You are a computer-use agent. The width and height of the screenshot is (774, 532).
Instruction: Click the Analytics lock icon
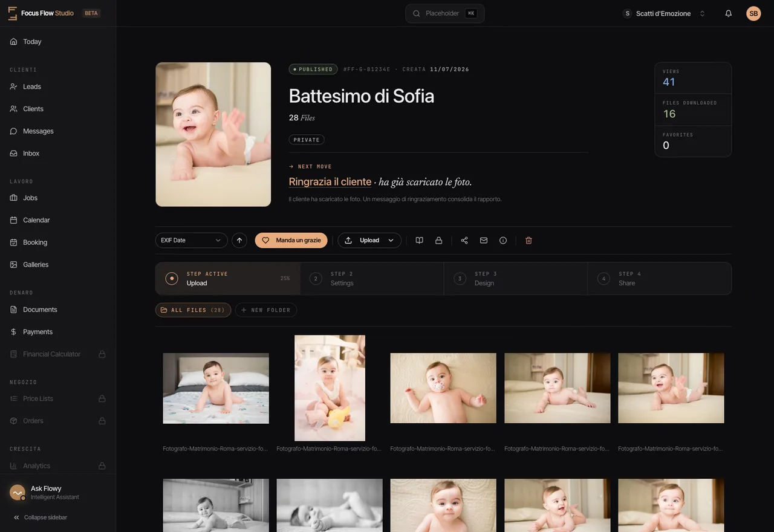102,465
